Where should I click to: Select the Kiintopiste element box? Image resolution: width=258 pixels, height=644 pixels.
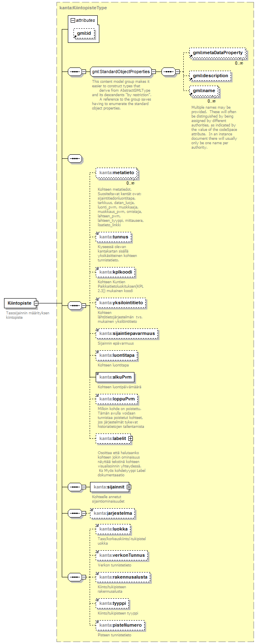tap(19, 303)
